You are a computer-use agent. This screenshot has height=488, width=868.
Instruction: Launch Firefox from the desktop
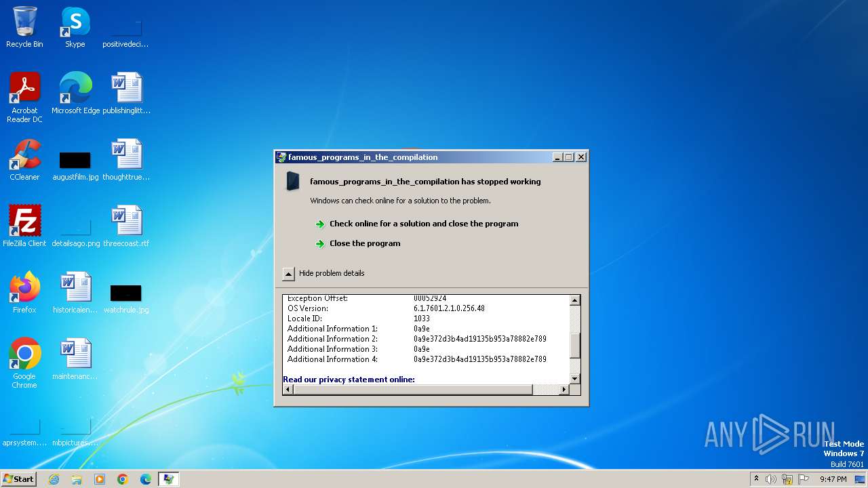click(24, 293)
